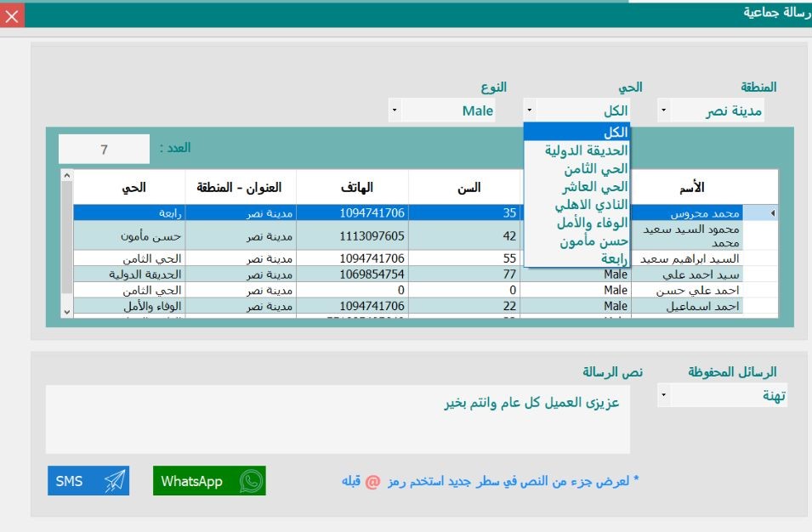Pick النادي الاهلي from the dropdown list
Viewport: 812px width, 532px height.
click(x=576, y=205)
